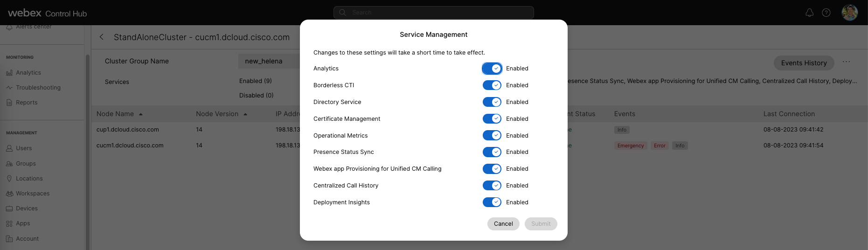The height and width of the screenshot is (250, 868).
Task: Go back using the left chevron arrow
Action: pos(102,37)
